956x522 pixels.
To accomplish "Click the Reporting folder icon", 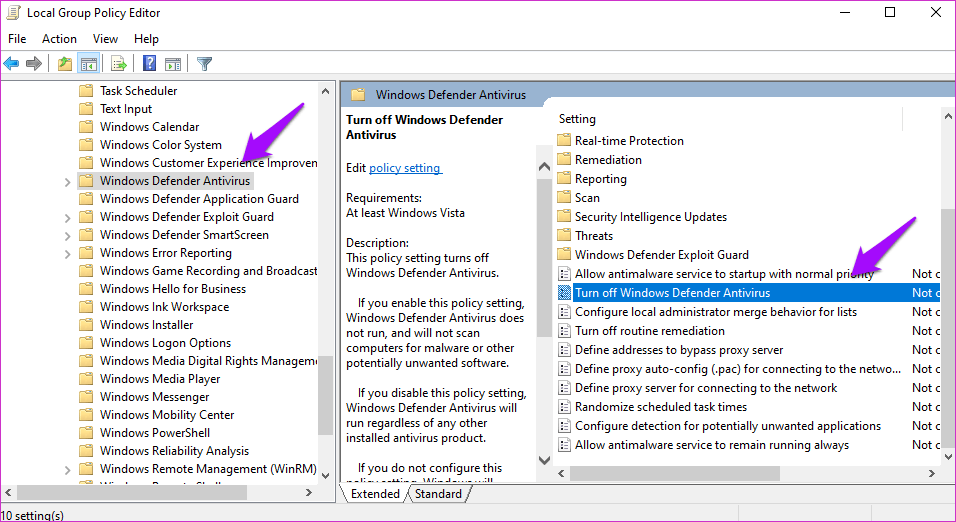I will (x=564, y=179).
